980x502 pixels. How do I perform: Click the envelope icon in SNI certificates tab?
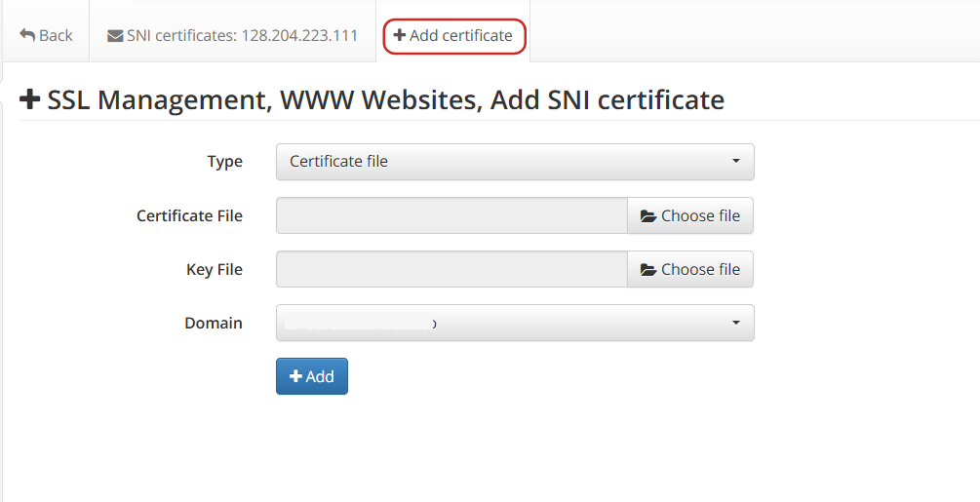[115, 36]
